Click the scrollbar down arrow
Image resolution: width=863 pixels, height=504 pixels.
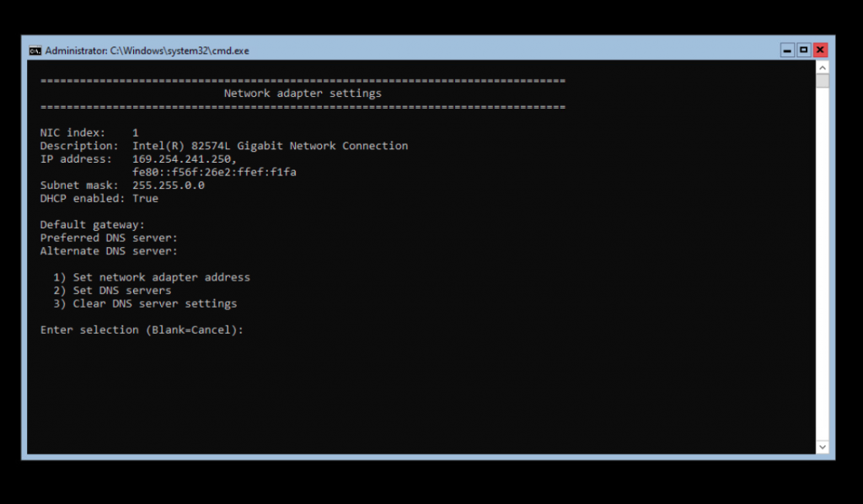[823, 447]
